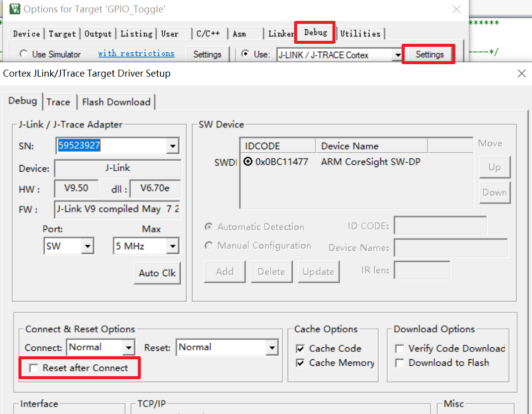Switch to the Trace tab in driver setup

pyautogui.click(x=58, y=102)
